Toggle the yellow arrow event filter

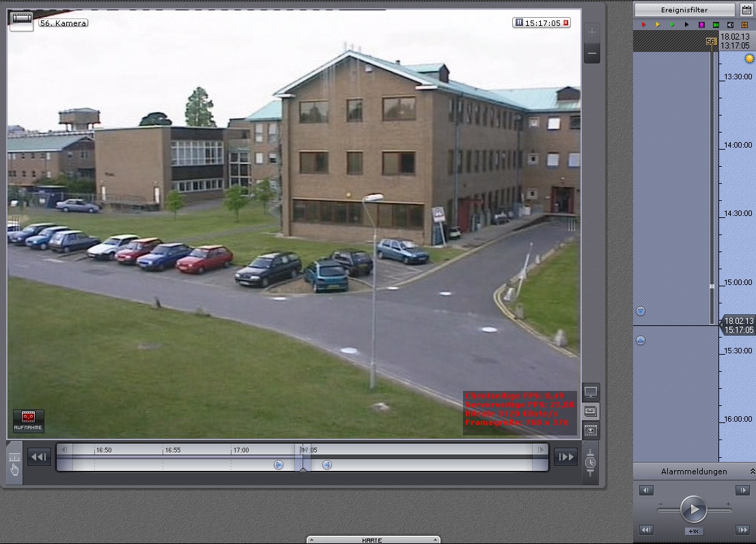click(658, 25)
